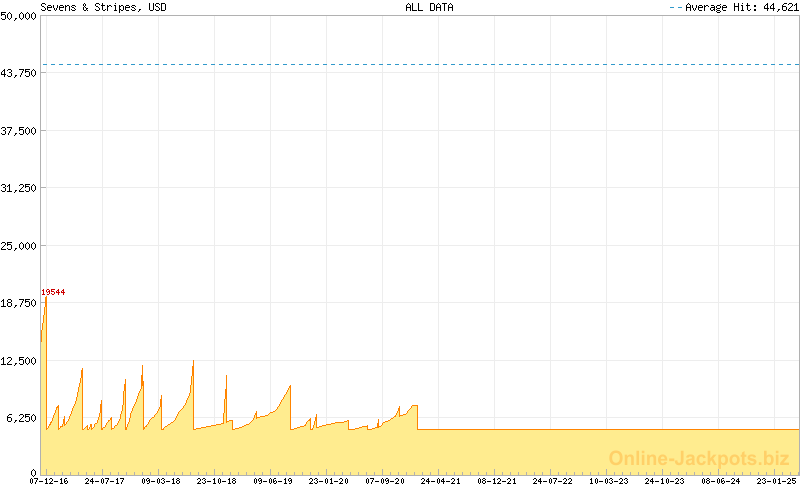Click the 12,500 y-axis label
This screenshot has height=490, width=800.
coord(18,361)
